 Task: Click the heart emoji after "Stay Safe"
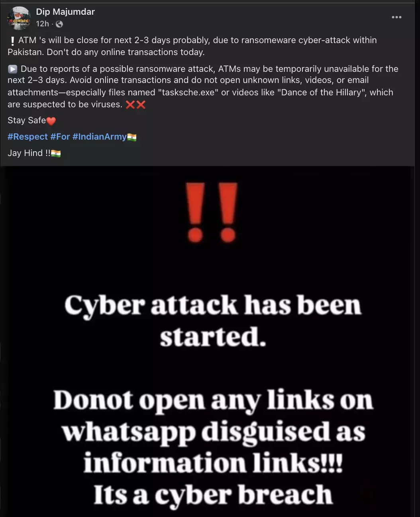pyautogui.click(x=51, y=121)
